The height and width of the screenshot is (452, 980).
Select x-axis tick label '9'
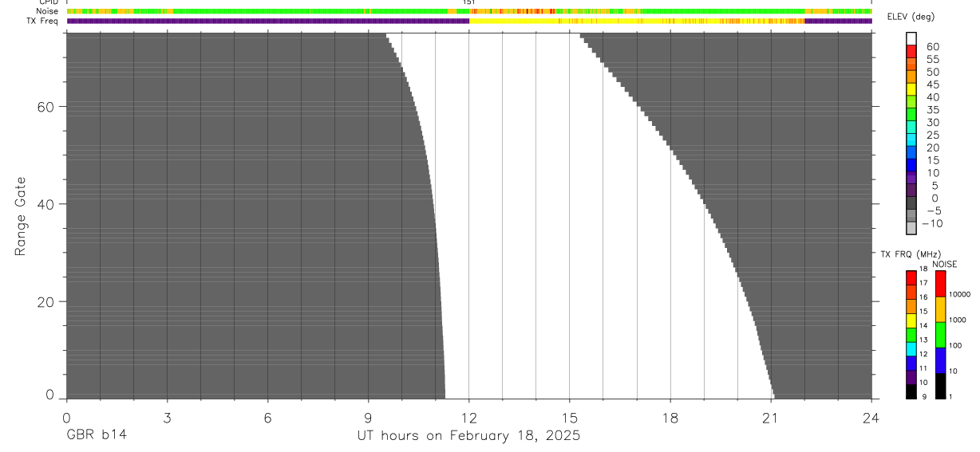368,418
